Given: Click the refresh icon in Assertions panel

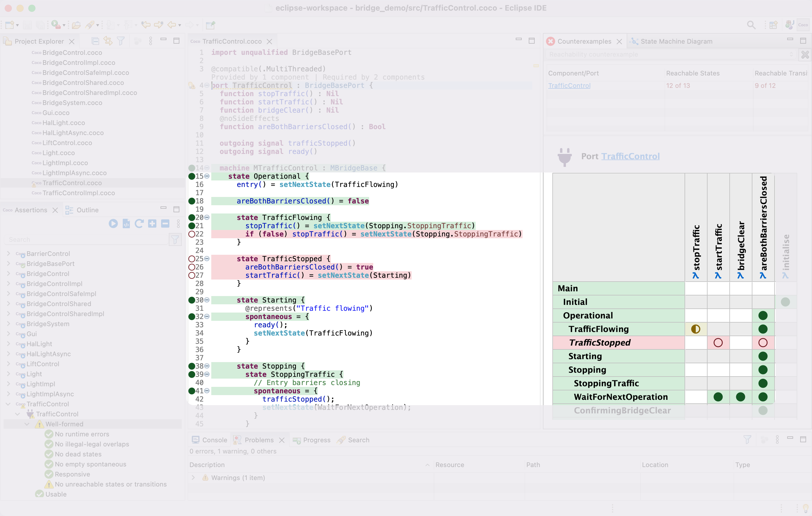Looking at the screenshot, I should (139, 224).
